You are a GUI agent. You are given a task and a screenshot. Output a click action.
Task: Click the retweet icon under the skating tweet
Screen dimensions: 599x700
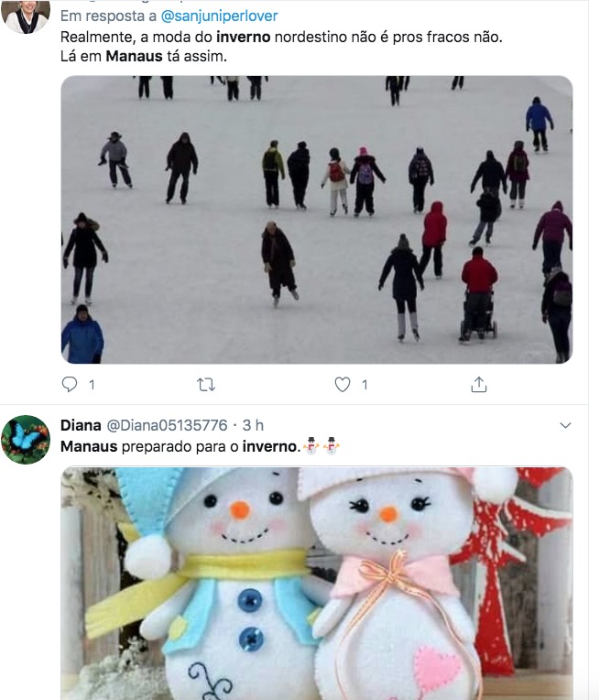206,385
